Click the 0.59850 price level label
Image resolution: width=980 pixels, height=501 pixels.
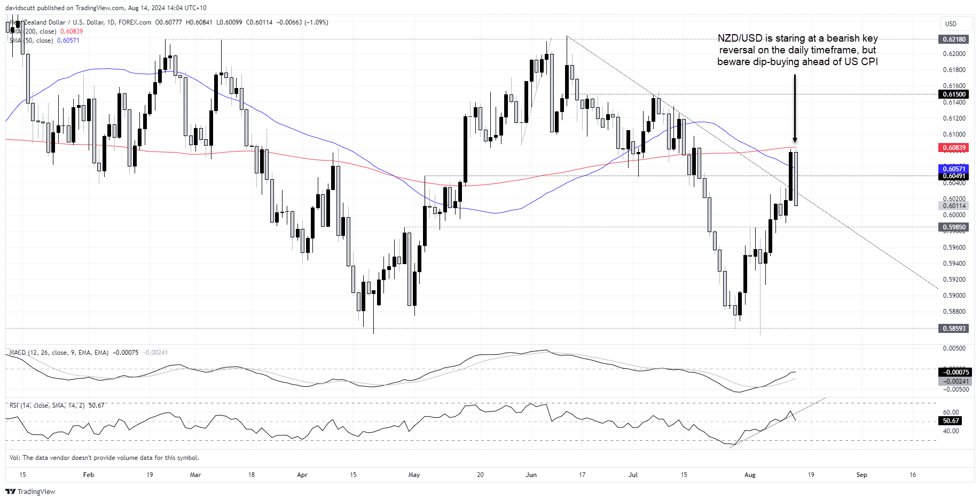(954, 227)
